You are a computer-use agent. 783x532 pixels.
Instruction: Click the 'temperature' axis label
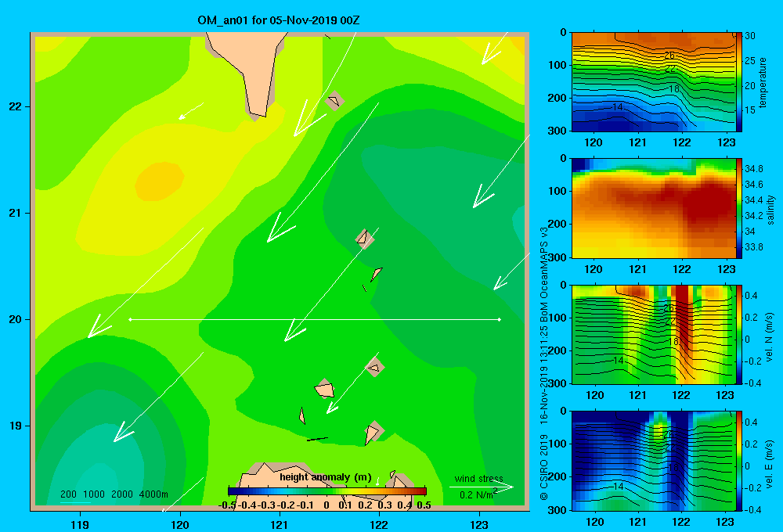click(762, 82)
